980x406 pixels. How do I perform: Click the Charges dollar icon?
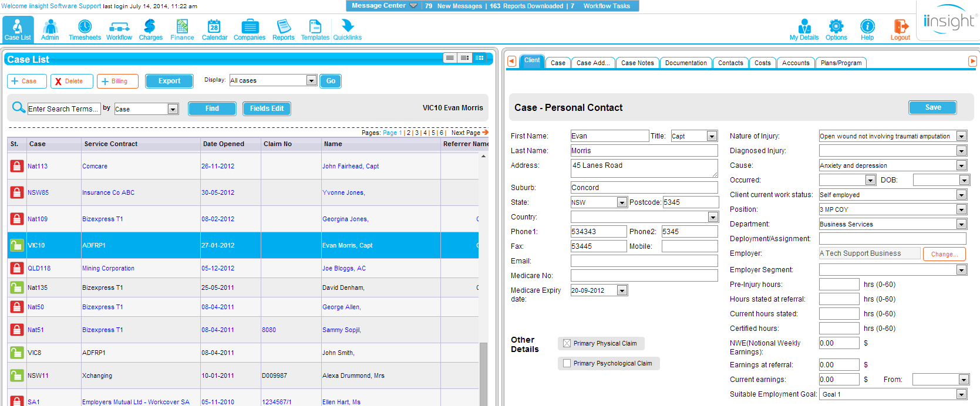(150, 27)
